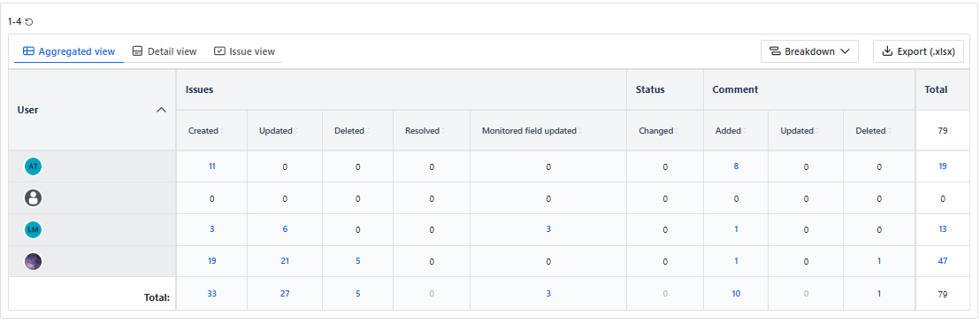980x324 pixels.
Task: Sort by Comment Added column
Action: 730,131
